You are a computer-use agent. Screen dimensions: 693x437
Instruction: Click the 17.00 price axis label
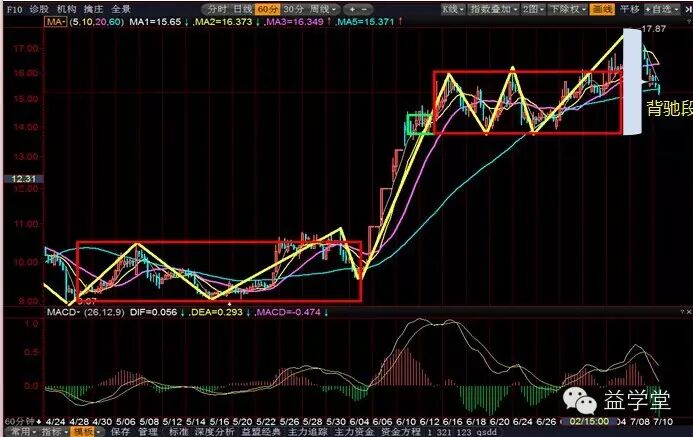tap(25, 48)
